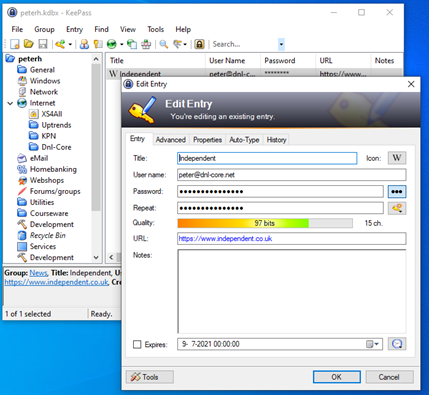Copy password using the toolbar key icon
This screenshot has width=429, height=395.
[98, 44]
